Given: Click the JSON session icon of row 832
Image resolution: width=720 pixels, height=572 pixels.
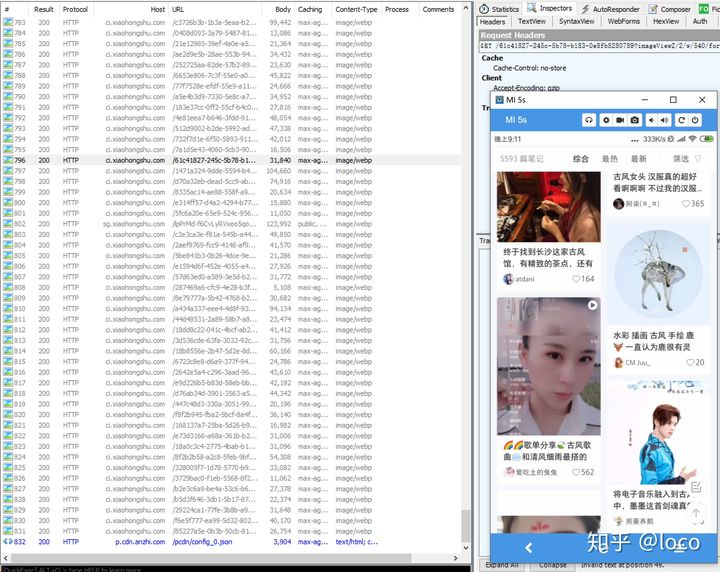Looking at the screenshot, I should [x=8, y=542].
